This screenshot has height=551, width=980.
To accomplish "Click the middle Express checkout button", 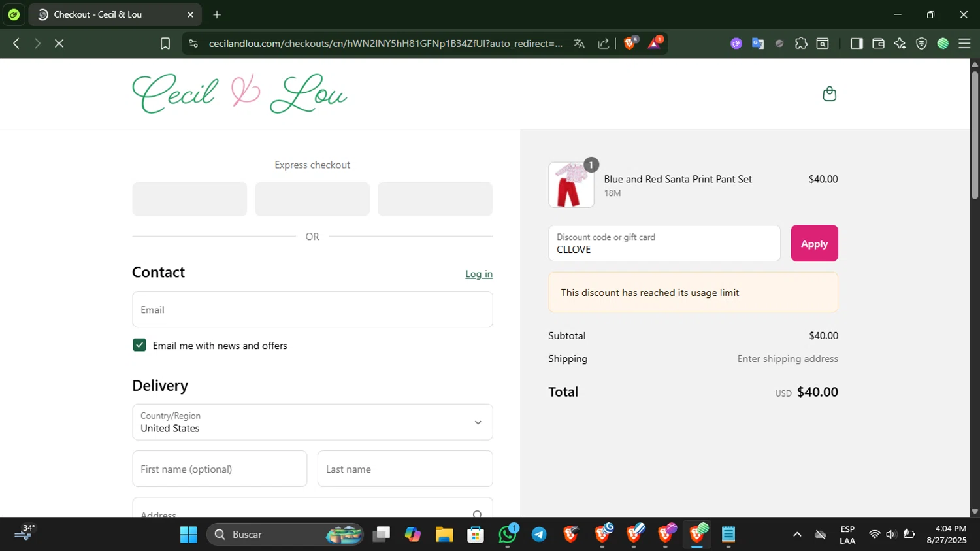I will pos(312,199).
